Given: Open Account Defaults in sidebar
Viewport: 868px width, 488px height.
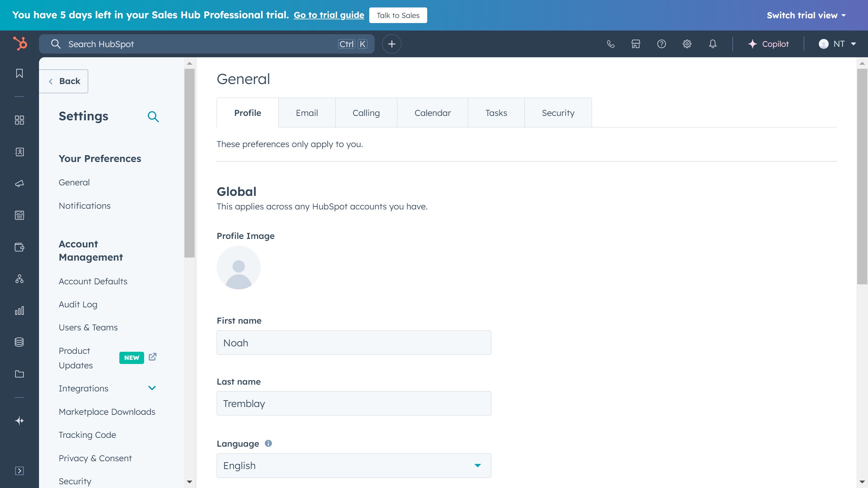Looking at the screenshot, I should point(93,281).
